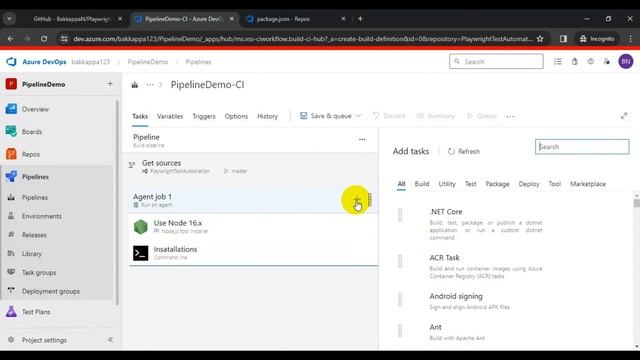Reload the page with browser refresh icon
640x360 pixels.
point(44,39)
